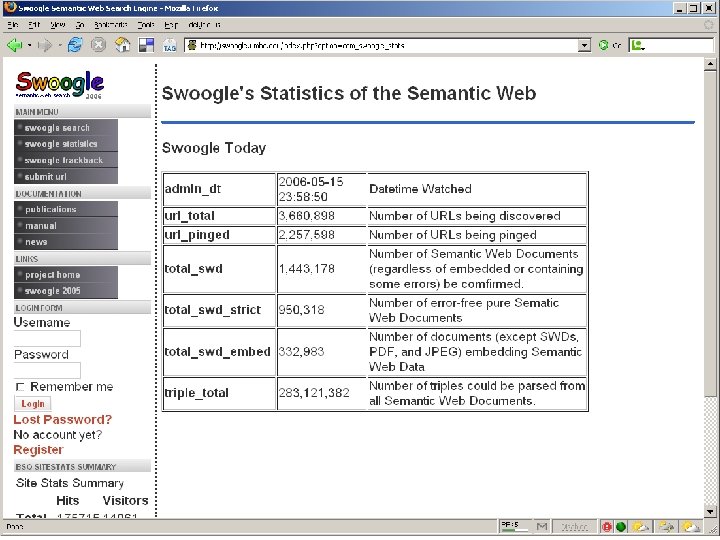Screen dimensions: 720x540
Task: Click the Back navigation arrow
Action: (x=15, y=45)
